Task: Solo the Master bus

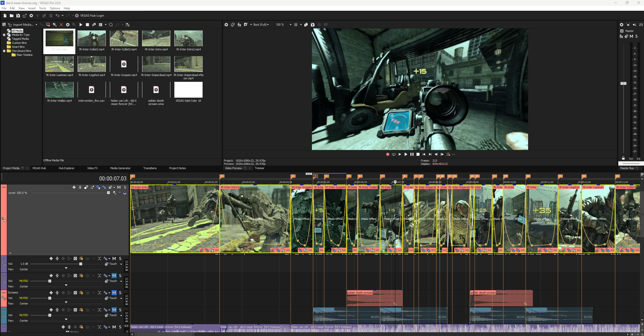Action: pyautogui.click(x=636, y=36)
